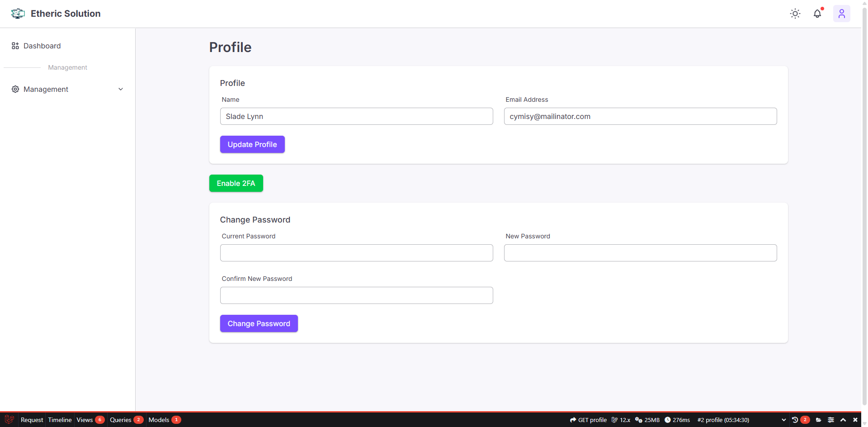The image size is (868, 427).
Task: Switch to Queries debugbar tab
Action: (121, 420)
